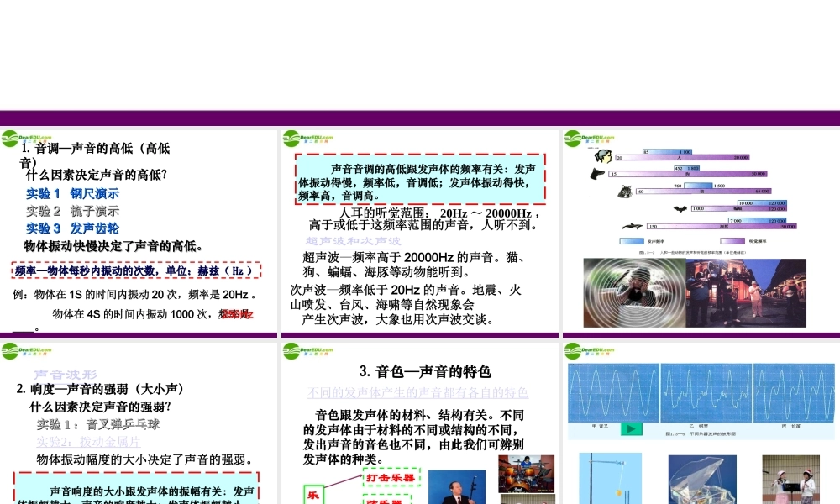The height and width of the screenshot is (504, 840).
Task: Select the tuning fork waveform image
Action: (x=613, y=393)
